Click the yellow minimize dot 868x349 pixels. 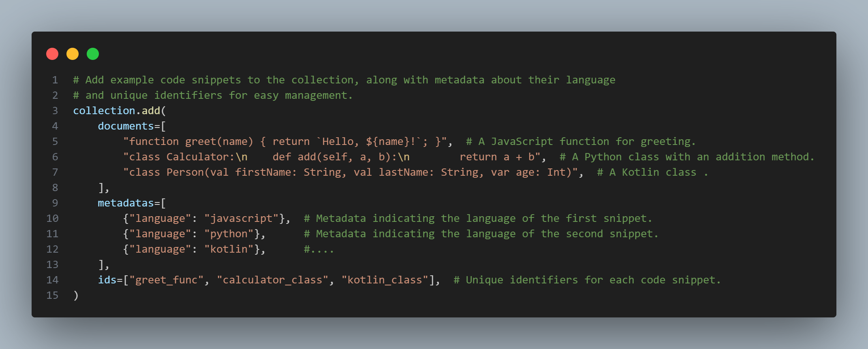pyautogui.click(x=73, y=54)
